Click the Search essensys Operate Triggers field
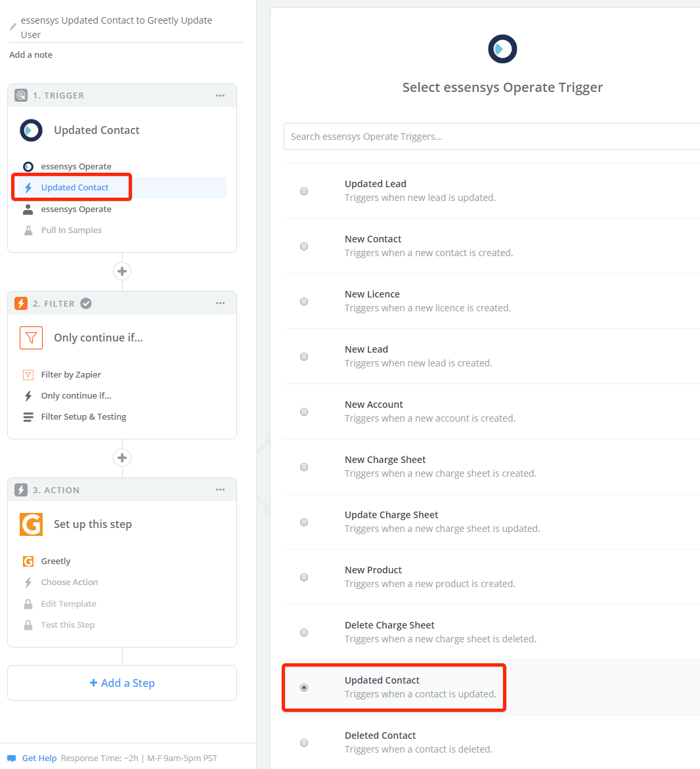This screenshot has width=700, height=769. [x=492, y=137]
